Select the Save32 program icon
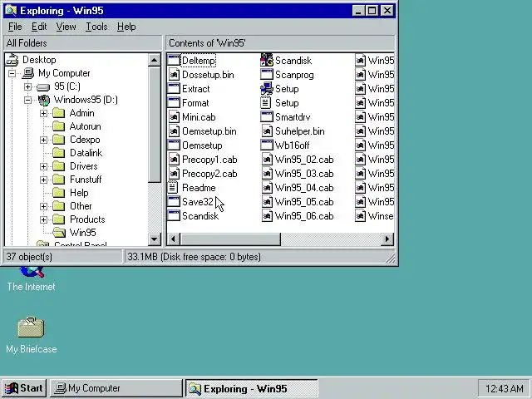 click(174, 202)
